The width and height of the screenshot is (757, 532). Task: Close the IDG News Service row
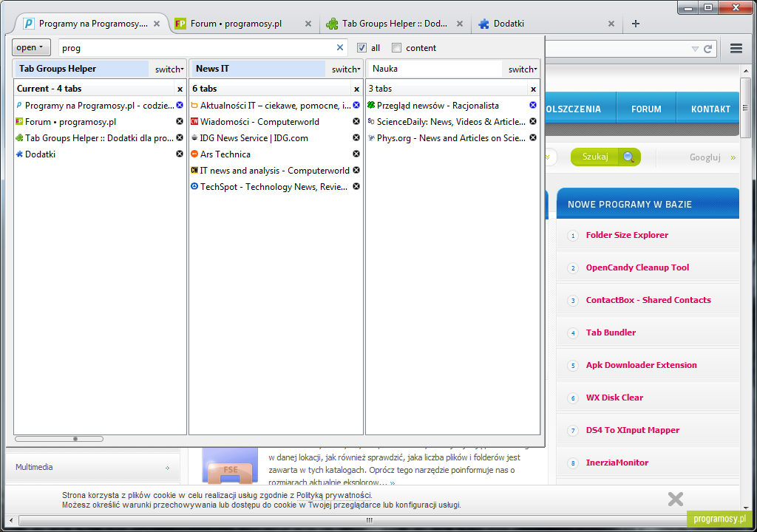(356, 137)
